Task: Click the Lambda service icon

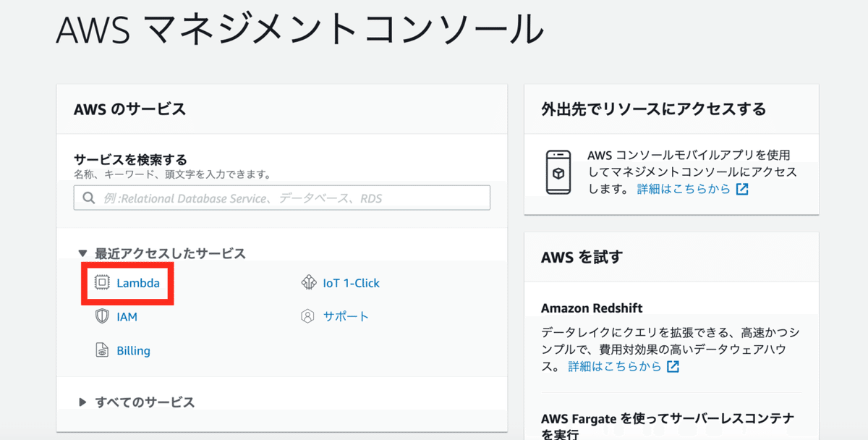Action: tap(102, 282)
